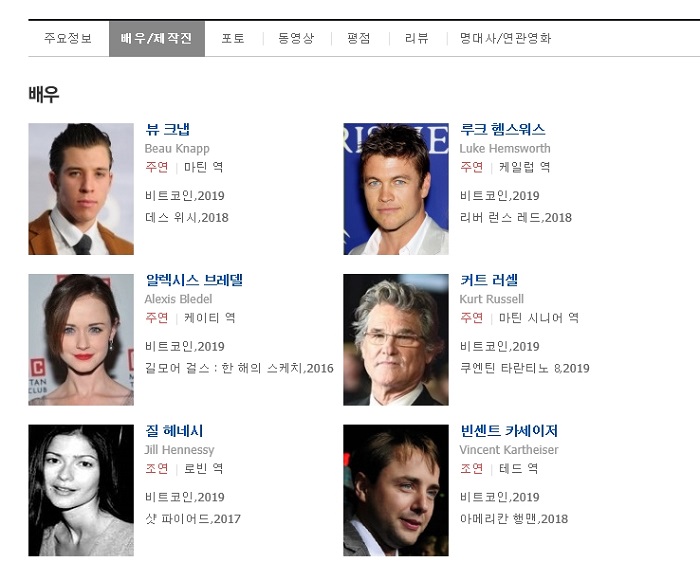Open the 루크 헴스워스 actor photo thumbnail
The image size is (700, 562).
click(396, 189)
